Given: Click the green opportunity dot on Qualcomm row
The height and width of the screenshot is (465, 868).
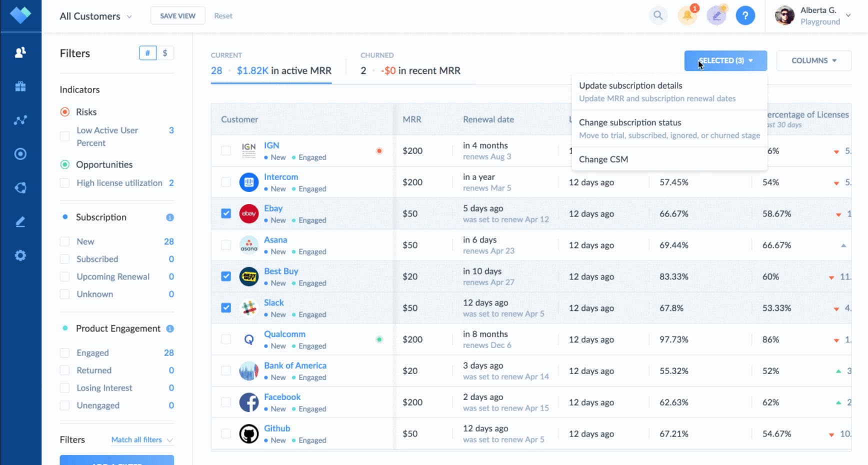Looking at the screenshot, I should [379, 339].
